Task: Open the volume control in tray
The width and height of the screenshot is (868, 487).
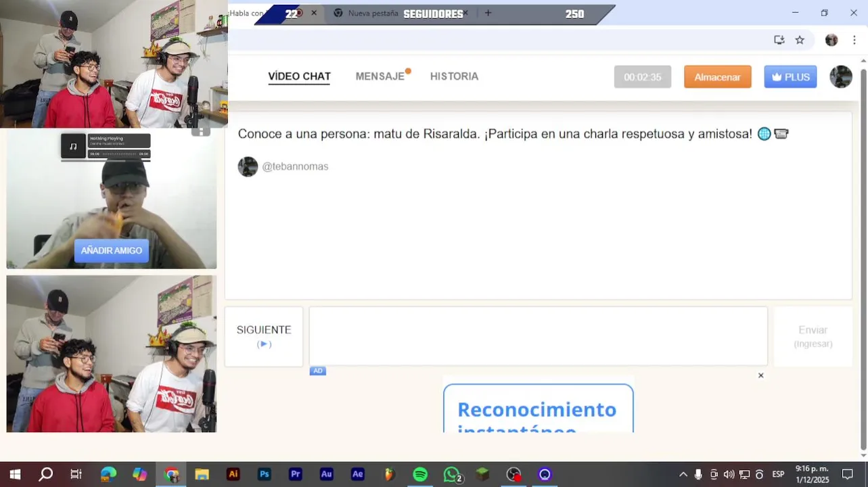Action: tap(729, 474)
